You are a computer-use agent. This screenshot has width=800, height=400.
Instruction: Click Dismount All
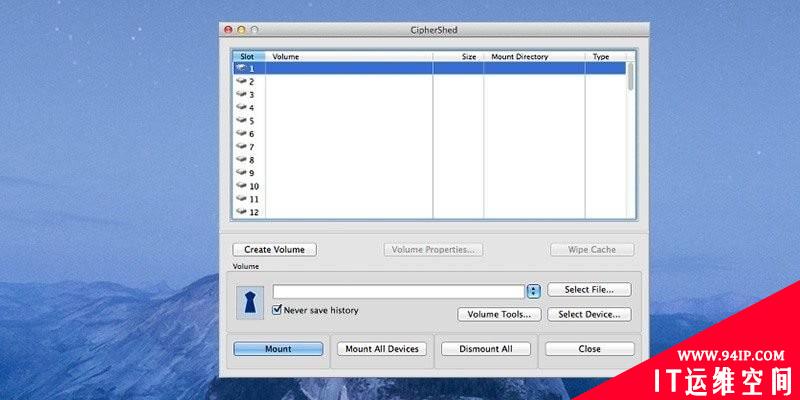486,349
